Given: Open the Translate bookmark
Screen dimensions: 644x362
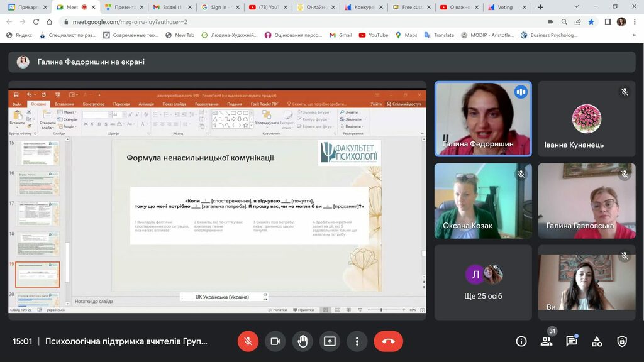Looking at the screenshot, I should tap(439, 35).
